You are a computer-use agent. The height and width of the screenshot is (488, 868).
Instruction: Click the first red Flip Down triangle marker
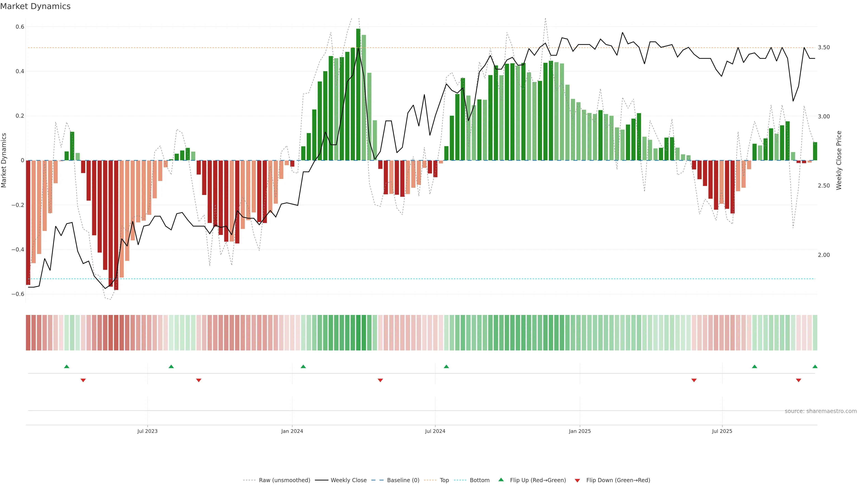[x=83, y=380]
